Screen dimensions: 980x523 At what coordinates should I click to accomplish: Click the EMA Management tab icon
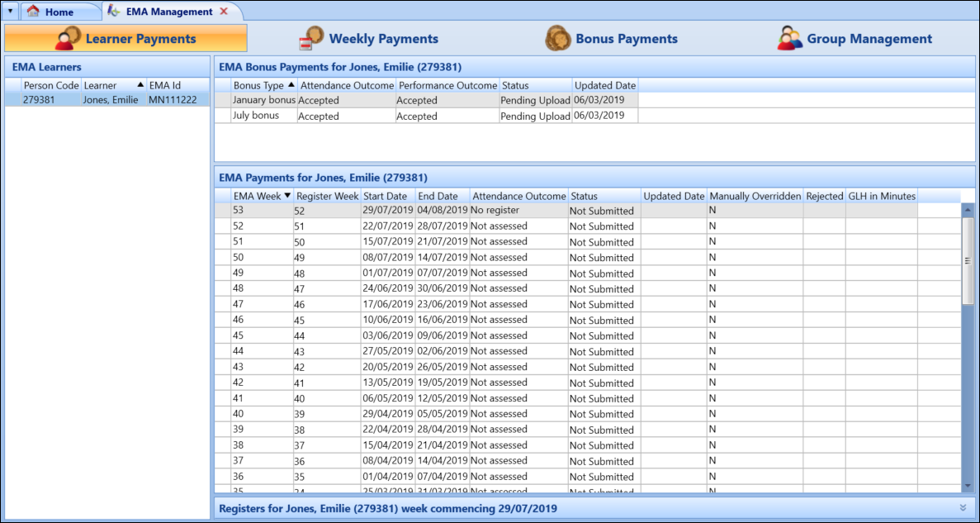pos(112,12)
